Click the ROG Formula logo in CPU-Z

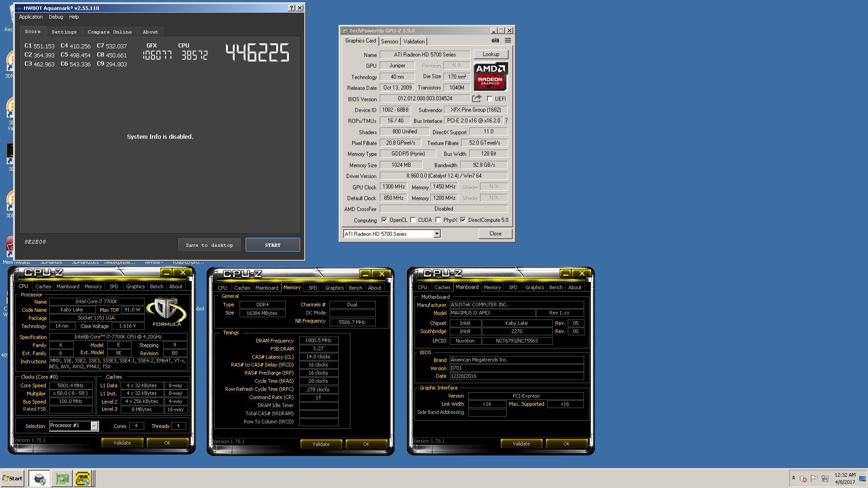pos(167,311)
